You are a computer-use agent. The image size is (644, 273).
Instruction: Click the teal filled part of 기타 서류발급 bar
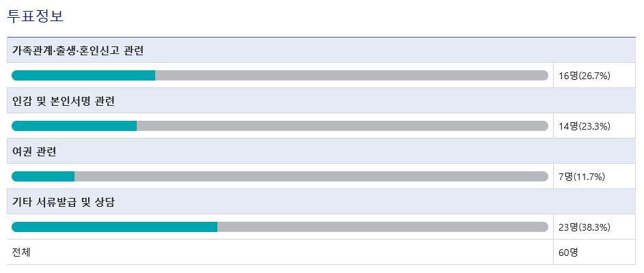(x=114, y=227)
